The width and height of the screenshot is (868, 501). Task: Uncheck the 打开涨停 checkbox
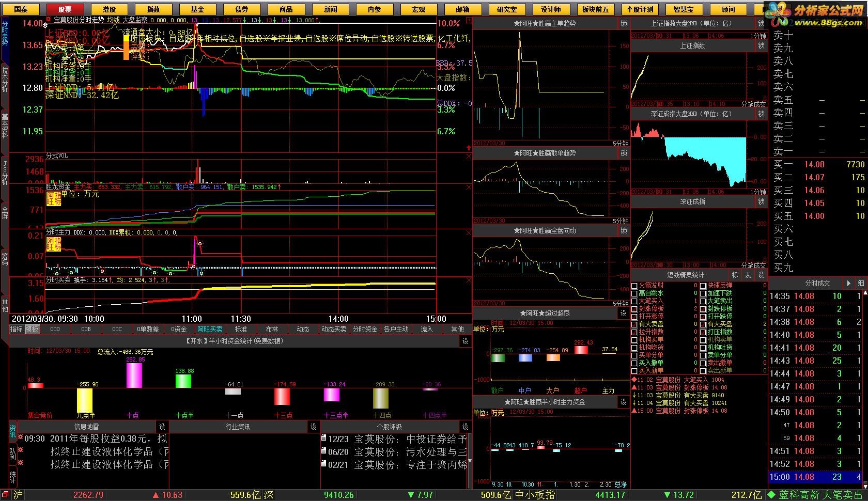[x=634, y=317]
